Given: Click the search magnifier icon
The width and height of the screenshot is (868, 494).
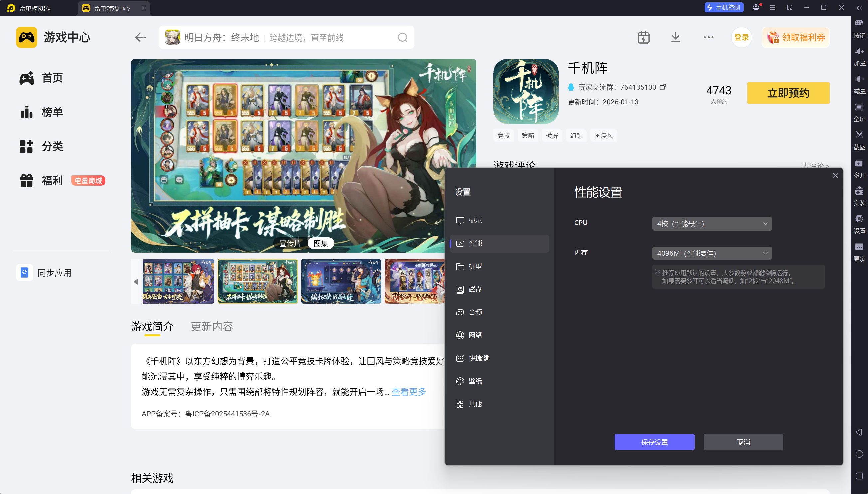Looking at the screenshot, I should [x=402, y=37].
